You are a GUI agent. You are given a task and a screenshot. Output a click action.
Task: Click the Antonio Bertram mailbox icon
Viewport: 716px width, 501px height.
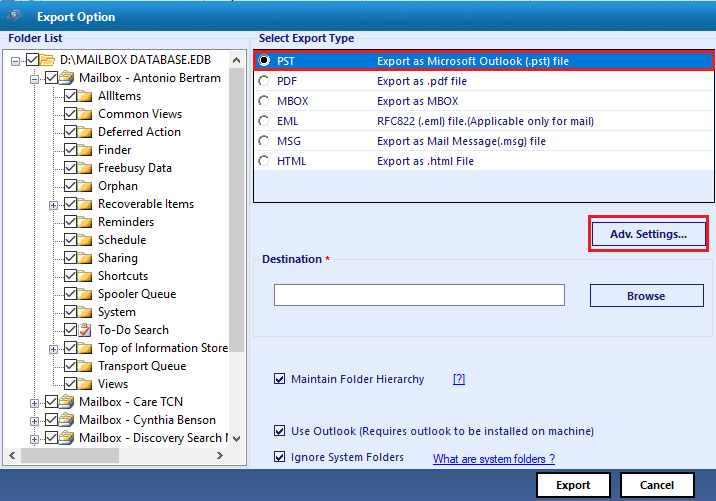pos(68,78)
